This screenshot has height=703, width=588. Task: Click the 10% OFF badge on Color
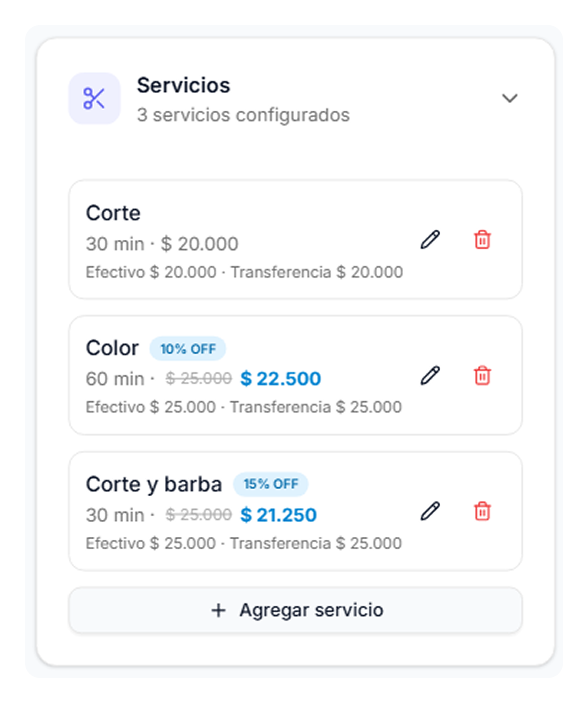coord(188,349)
